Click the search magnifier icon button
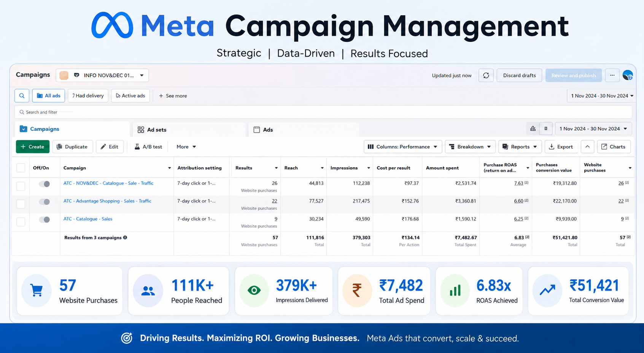The image size is (644, 353). pyautogui.click(x=22, y=96)
